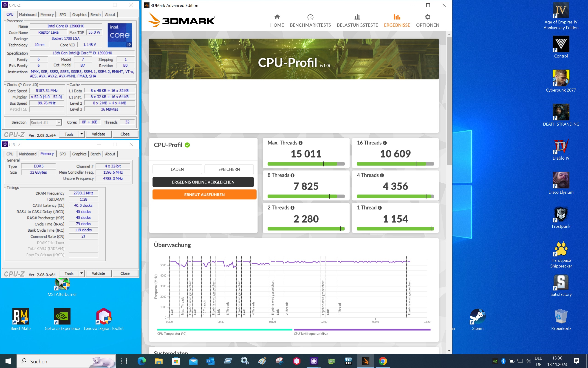Select the Hardspace Shipbreaker desktop icon

[x=561, y=254]
